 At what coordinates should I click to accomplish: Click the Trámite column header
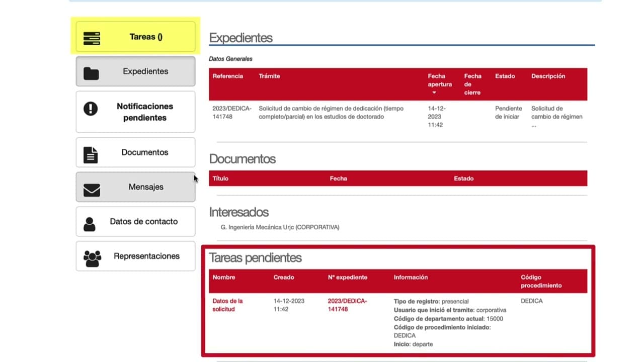(269, 76)
